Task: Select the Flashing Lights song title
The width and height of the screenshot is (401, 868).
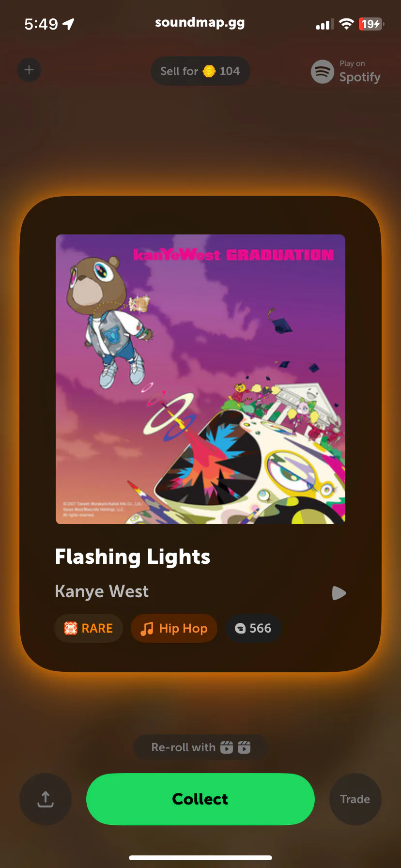Action: [133, 557]
